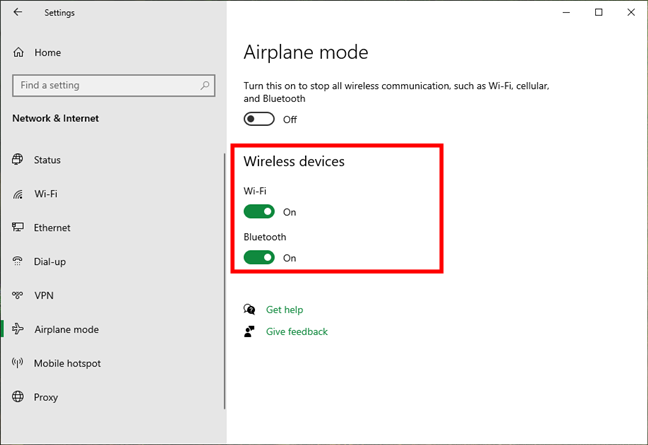648x445 pixels.
Task: Click the Settings window title text
Action: (60, 13)
